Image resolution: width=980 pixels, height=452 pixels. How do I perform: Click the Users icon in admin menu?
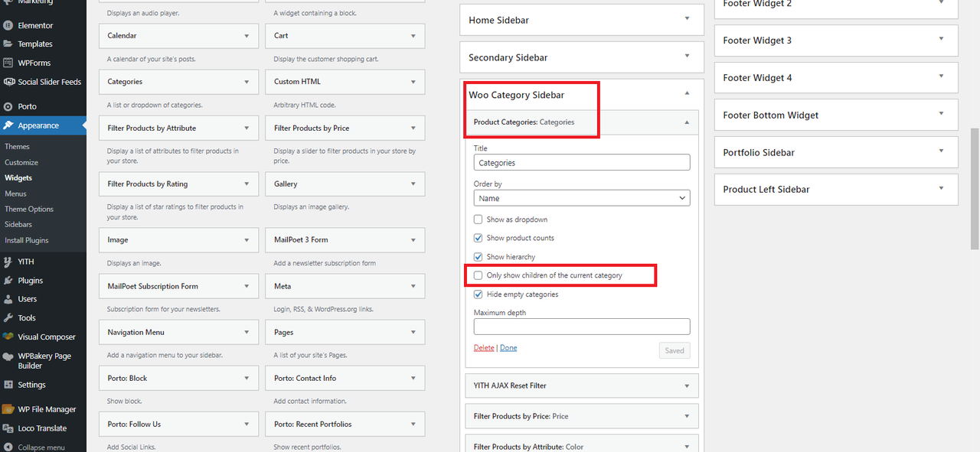click(8, 299)
